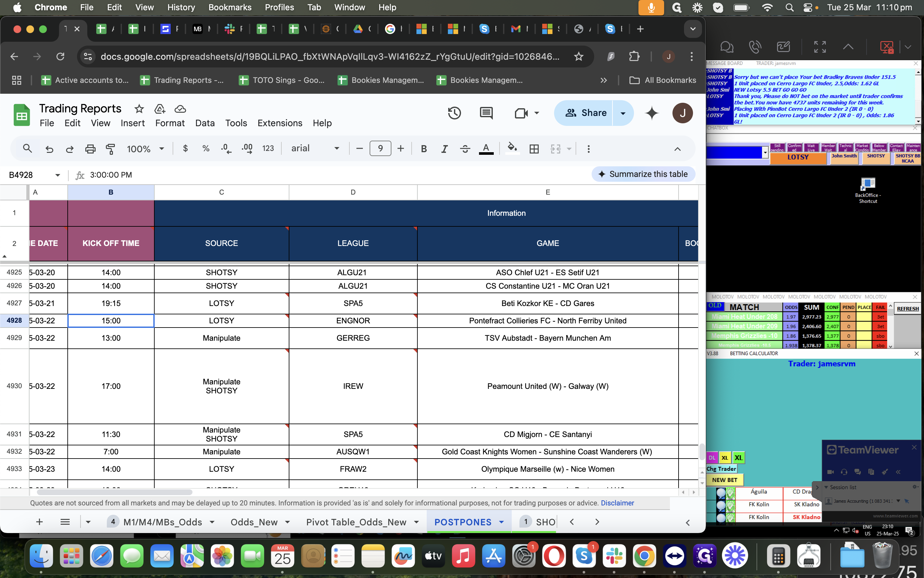This screenshot has height=578, width=924.
Task: Expand Chrome tab search chevron
Action: [693, 29]
